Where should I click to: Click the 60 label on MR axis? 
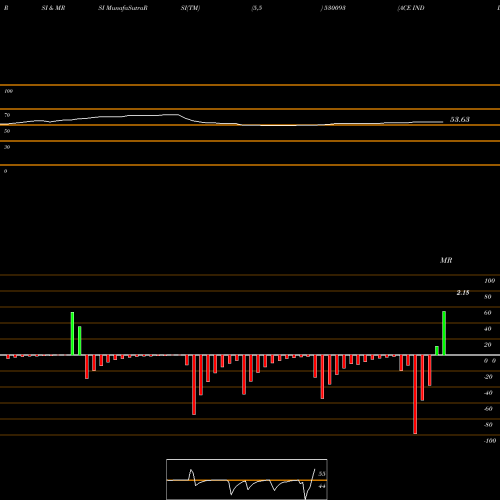click(x=488, y=313)
